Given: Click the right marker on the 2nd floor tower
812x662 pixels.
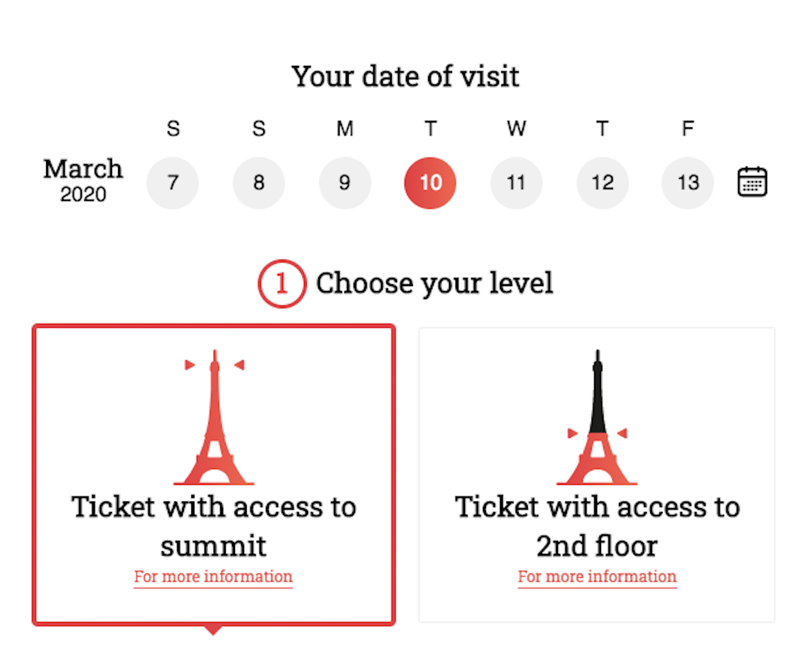Looking at the screenshot, I should [x=623, y=434].
